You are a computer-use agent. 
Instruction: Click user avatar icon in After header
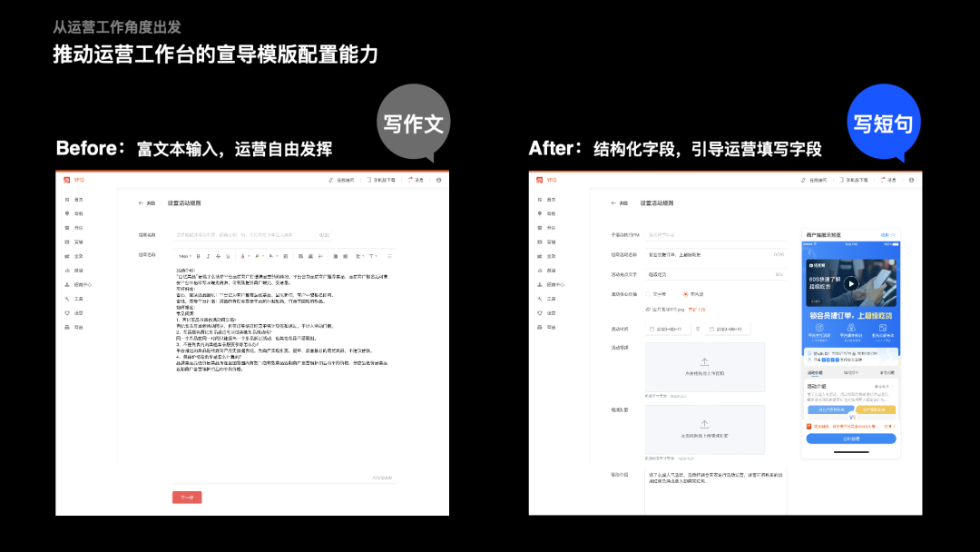(x=911, y=180)
